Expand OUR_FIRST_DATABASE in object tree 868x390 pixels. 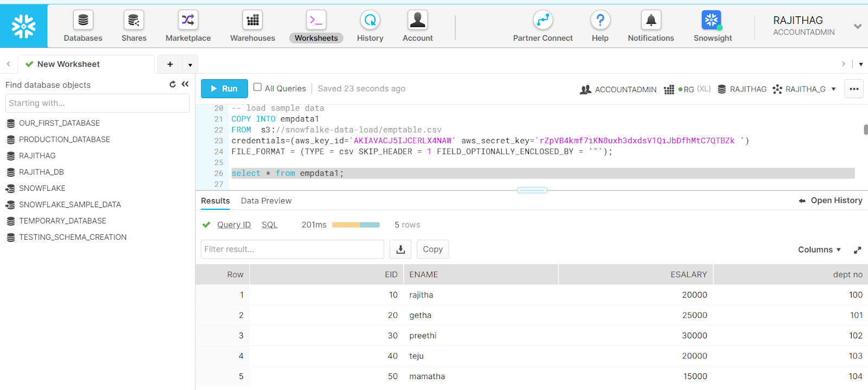tap(59, 123)
